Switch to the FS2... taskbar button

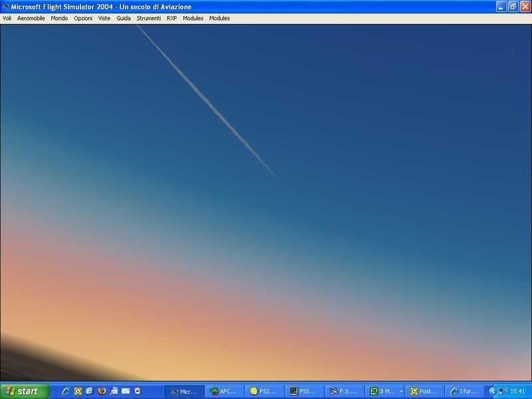point(264,392)
